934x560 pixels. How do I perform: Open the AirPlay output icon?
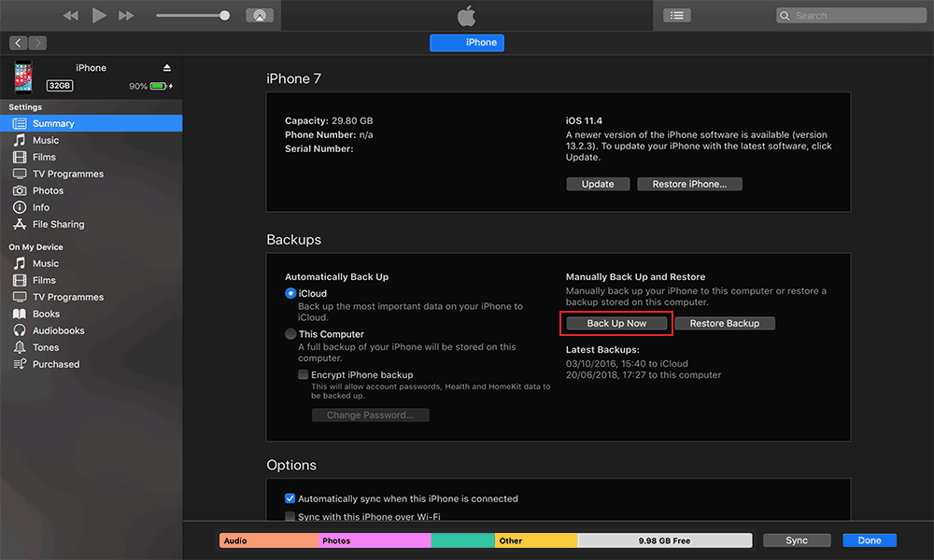tap(260, 16)
